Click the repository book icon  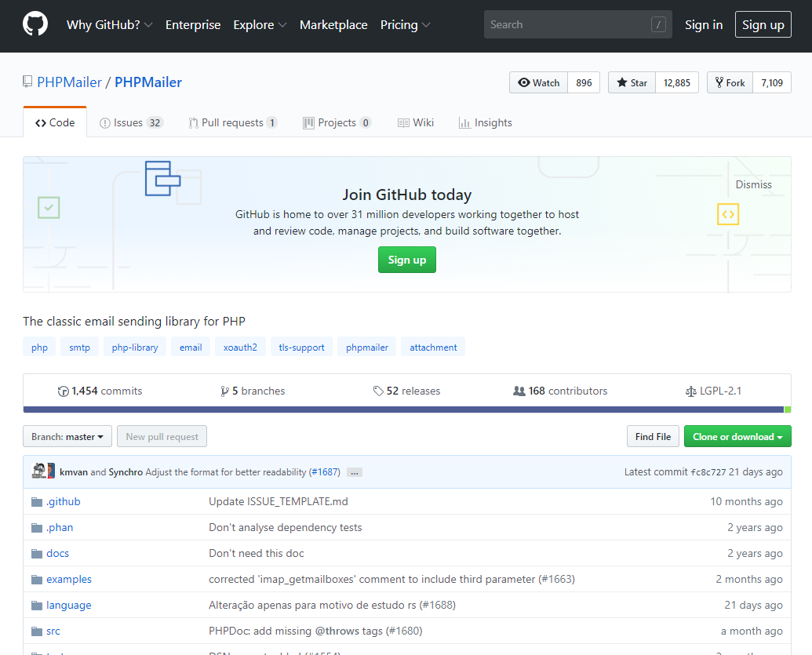click(27, 82)
